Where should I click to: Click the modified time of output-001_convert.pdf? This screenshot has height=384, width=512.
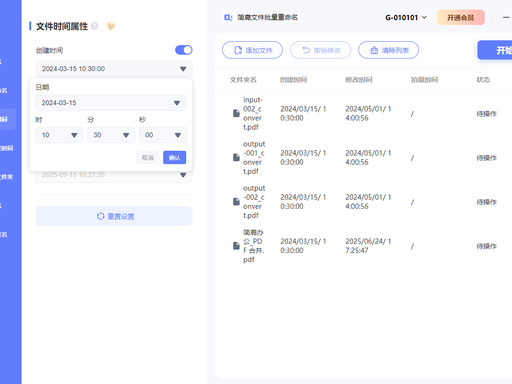coord(368,157)
